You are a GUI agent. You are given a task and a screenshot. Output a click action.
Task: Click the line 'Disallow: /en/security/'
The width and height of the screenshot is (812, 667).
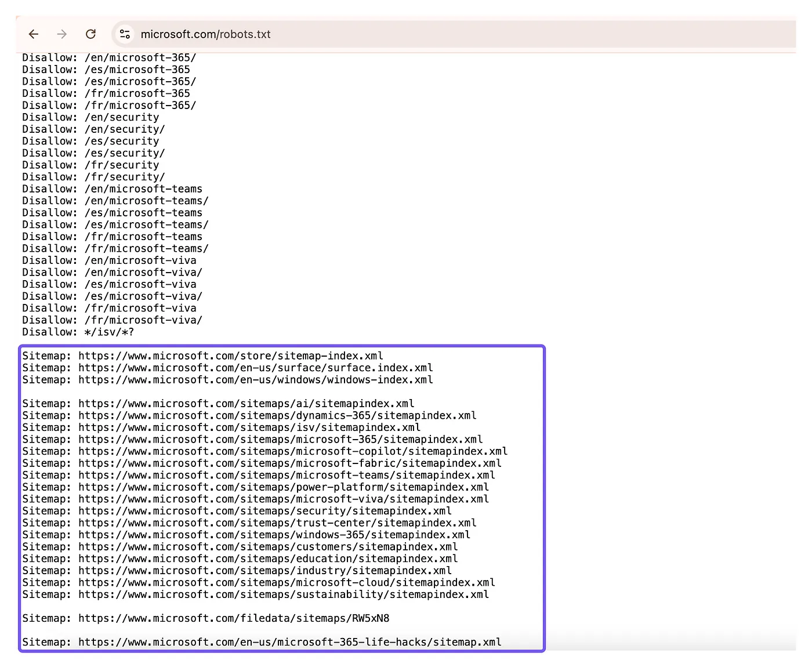93,129
